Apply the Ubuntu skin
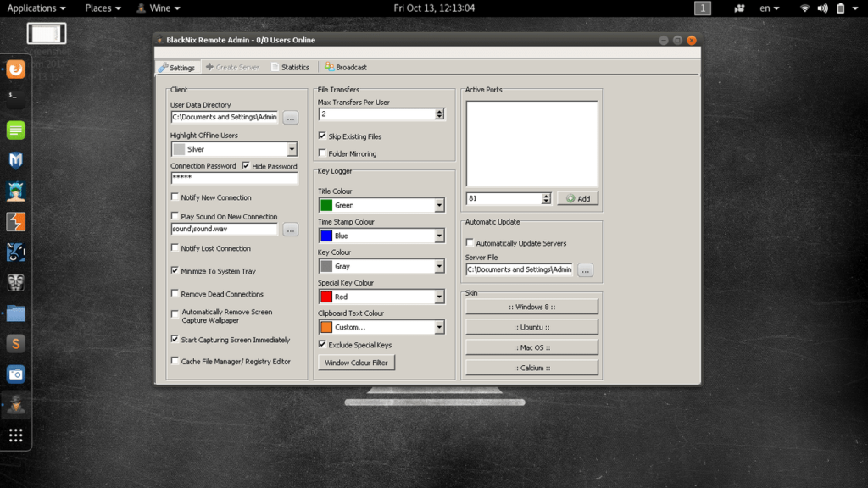The height and width of the screenshot is (488, 868). pos(531,327)
